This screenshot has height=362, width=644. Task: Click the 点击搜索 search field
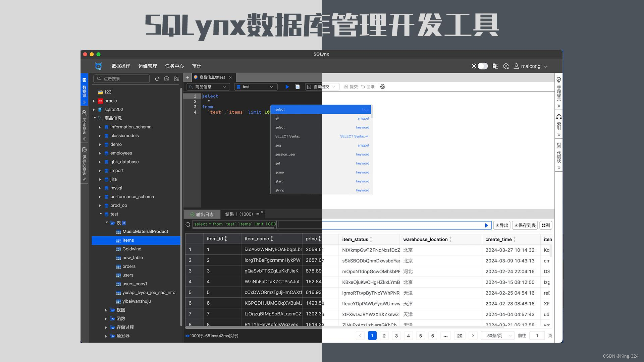tap(121, 79)
